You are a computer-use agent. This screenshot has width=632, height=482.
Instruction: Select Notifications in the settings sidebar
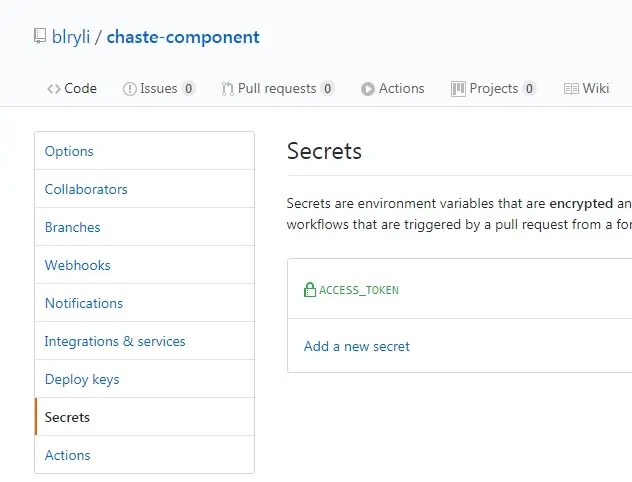click(84, 303)
